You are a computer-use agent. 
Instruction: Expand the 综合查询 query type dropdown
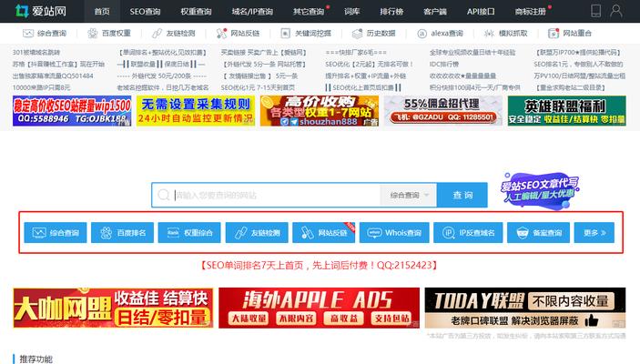408,195
